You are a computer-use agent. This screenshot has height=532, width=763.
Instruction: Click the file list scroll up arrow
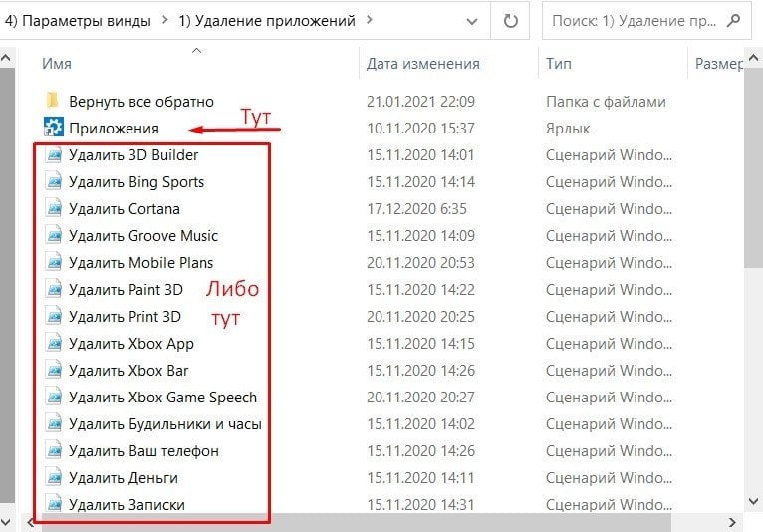click(x=753, y=58)
